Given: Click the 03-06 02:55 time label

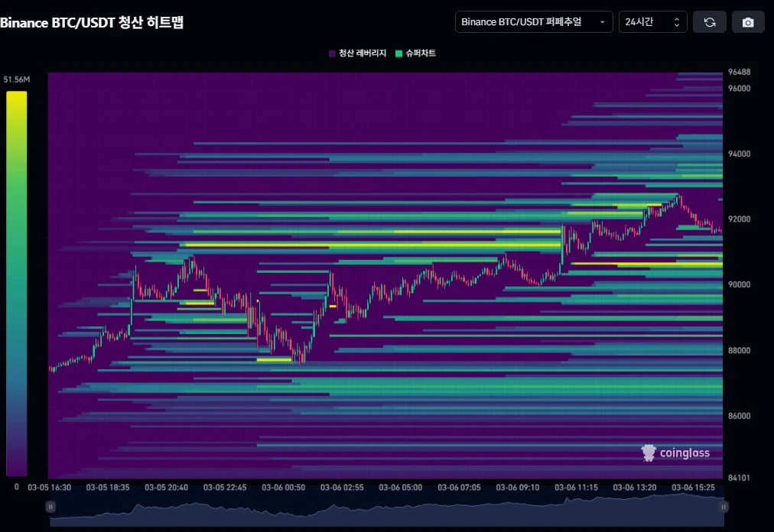Looking at the screenshot, I should (342, 488).
